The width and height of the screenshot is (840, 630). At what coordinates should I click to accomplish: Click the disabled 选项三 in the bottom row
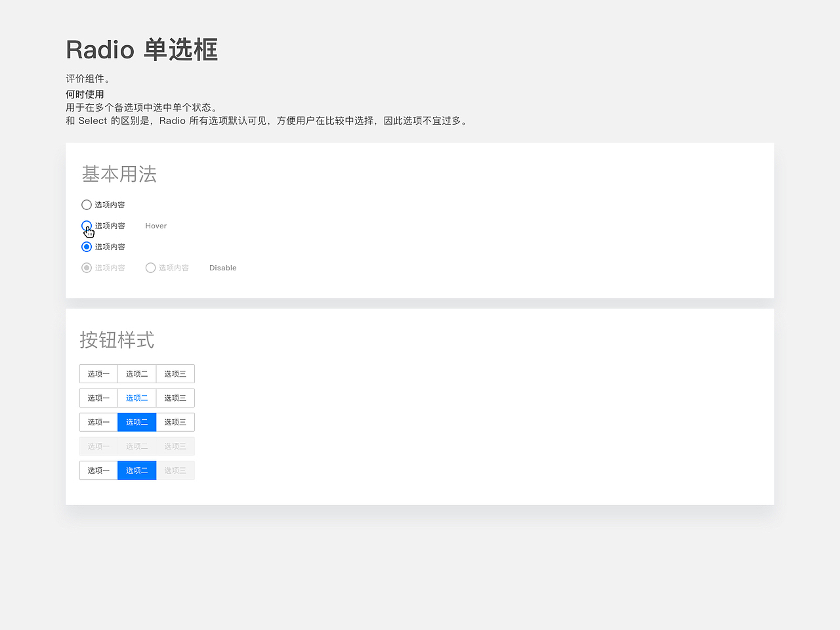pos(175,470)
